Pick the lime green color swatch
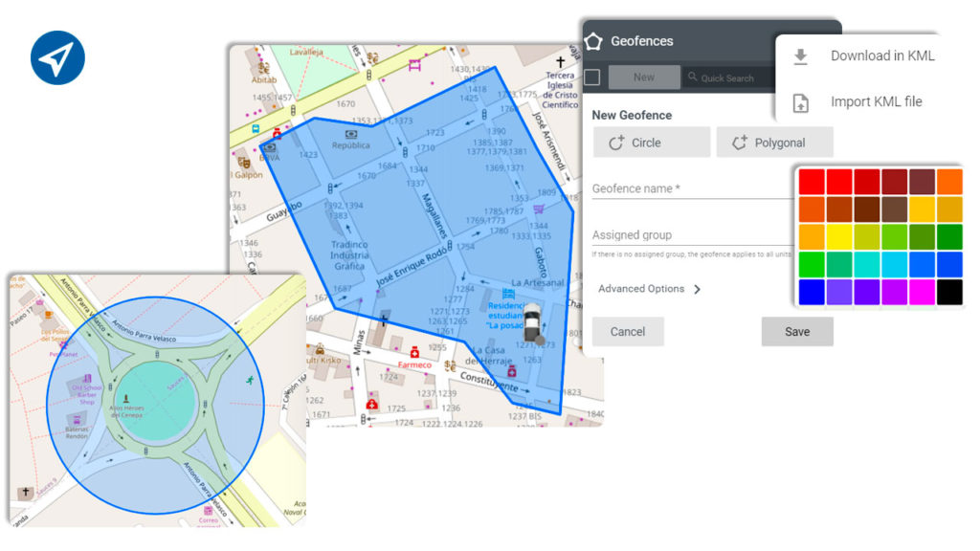The width and height of the screenshot is (980, 551). click(x=894, y=237)
